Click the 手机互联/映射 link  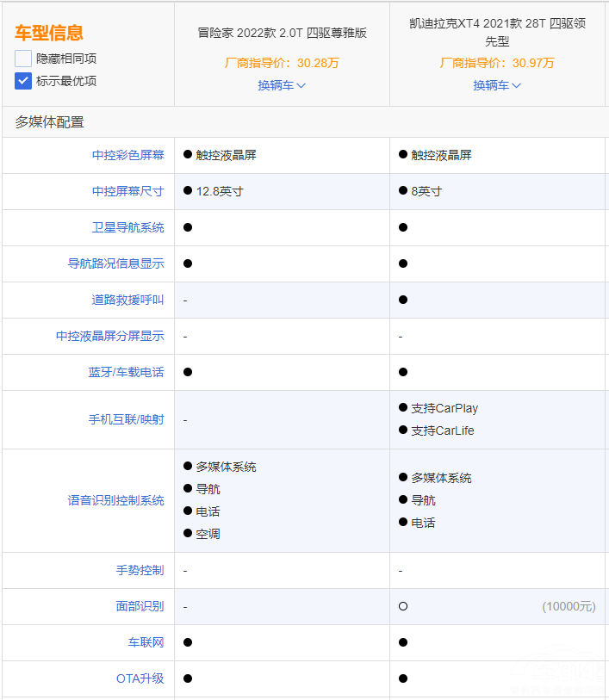click(x=126, y=419)
